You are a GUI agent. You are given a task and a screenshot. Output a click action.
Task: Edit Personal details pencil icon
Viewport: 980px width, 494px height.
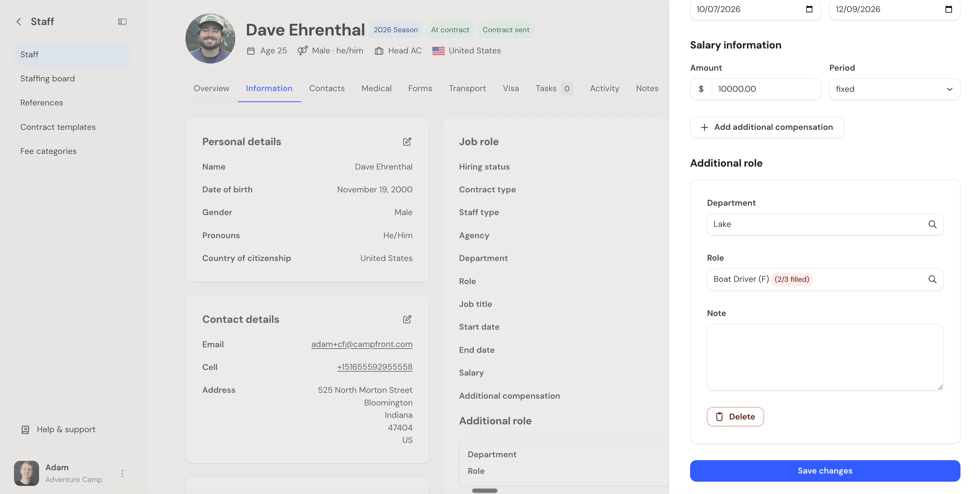(x=407, y=142)
